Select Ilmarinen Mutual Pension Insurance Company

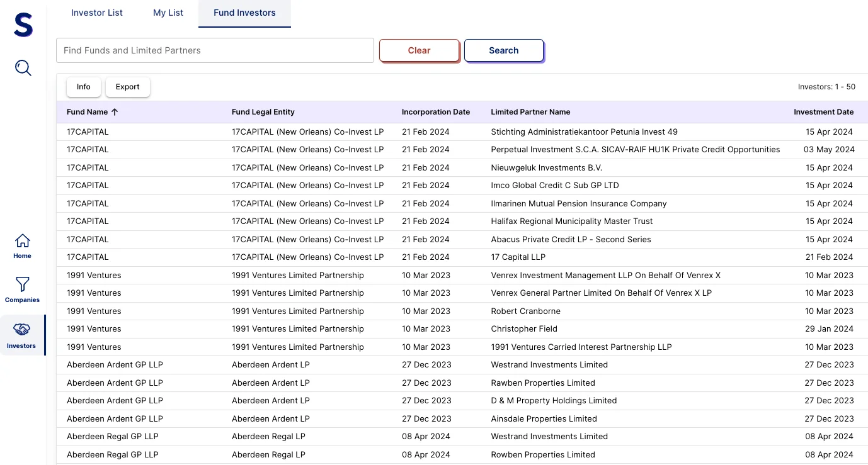coord(579,204)
